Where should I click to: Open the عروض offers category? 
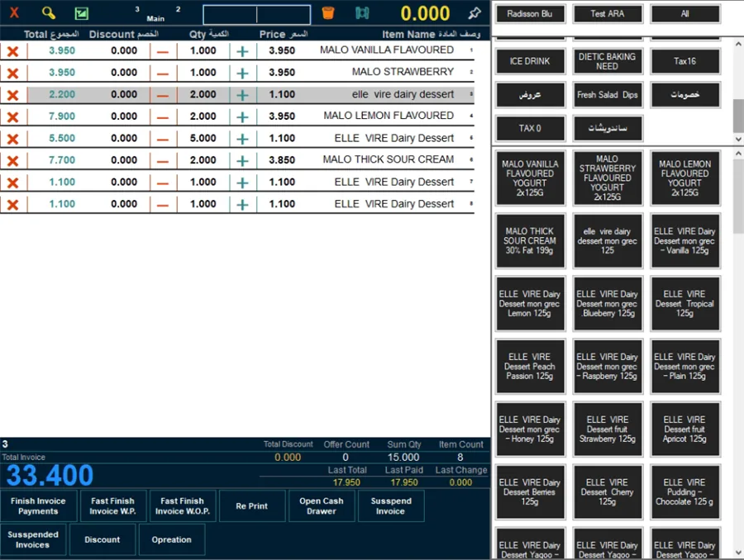coord(530,95)
